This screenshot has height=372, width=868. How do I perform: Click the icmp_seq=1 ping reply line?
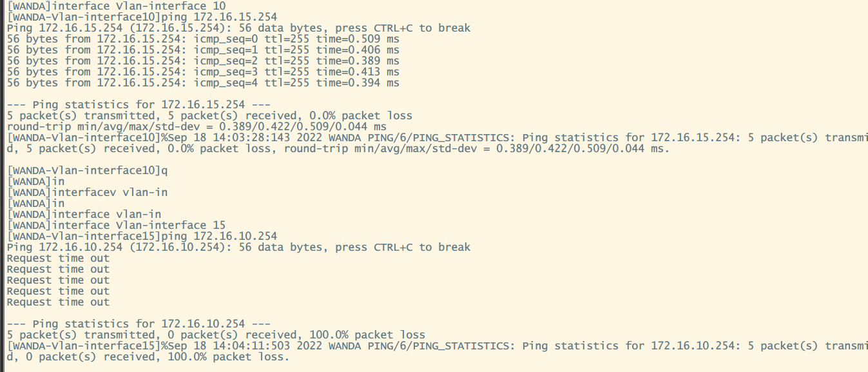tap(203, 50)
